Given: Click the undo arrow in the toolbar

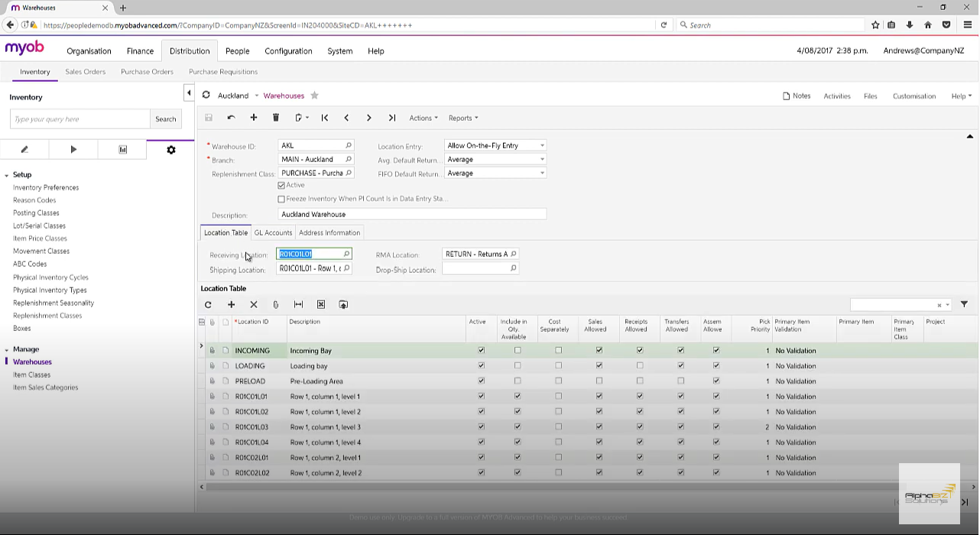Looking at the screenshot, I should 231,118.
